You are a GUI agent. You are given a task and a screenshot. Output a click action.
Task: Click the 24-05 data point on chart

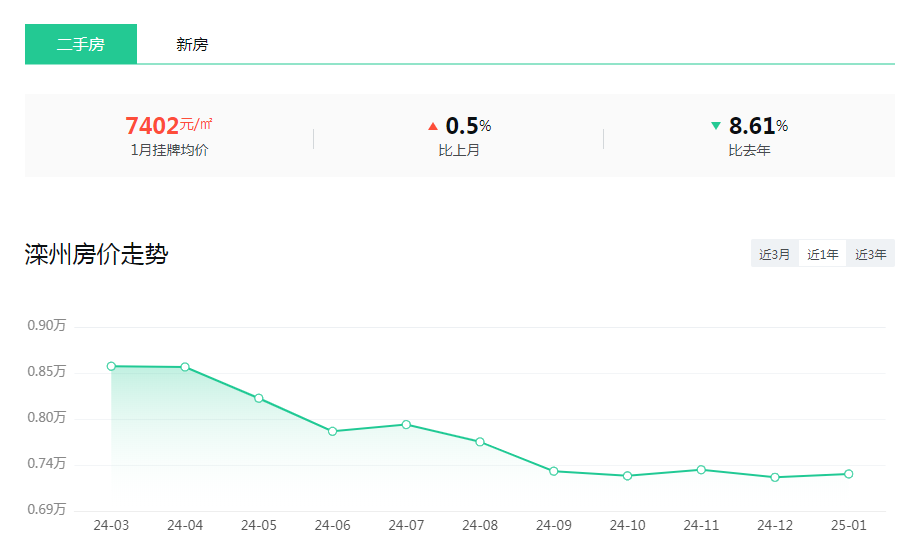tap(259, 398)
